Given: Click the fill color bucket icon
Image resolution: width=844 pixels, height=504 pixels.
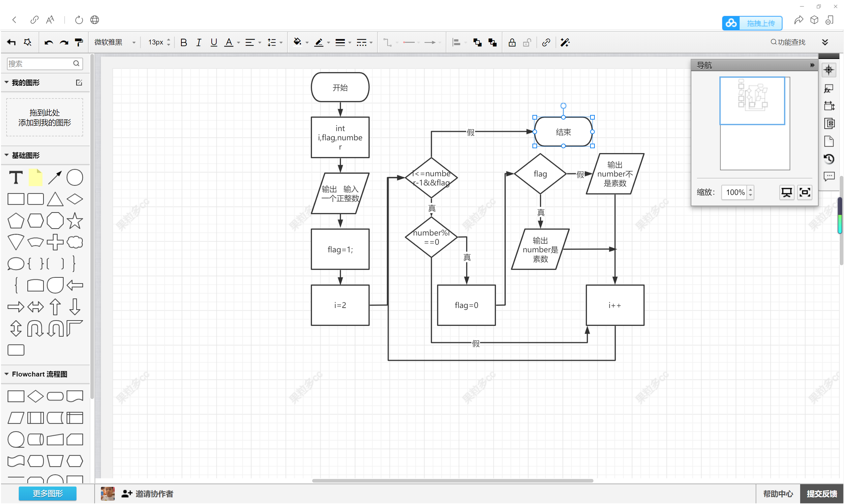Looking at the screenshot, I should pyautogui.click(x=297, y=42).
